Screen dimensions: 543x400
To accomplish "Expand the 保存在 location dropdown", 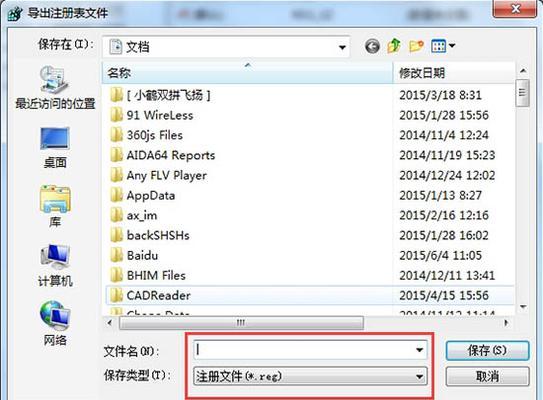I will tap(342, 47).
